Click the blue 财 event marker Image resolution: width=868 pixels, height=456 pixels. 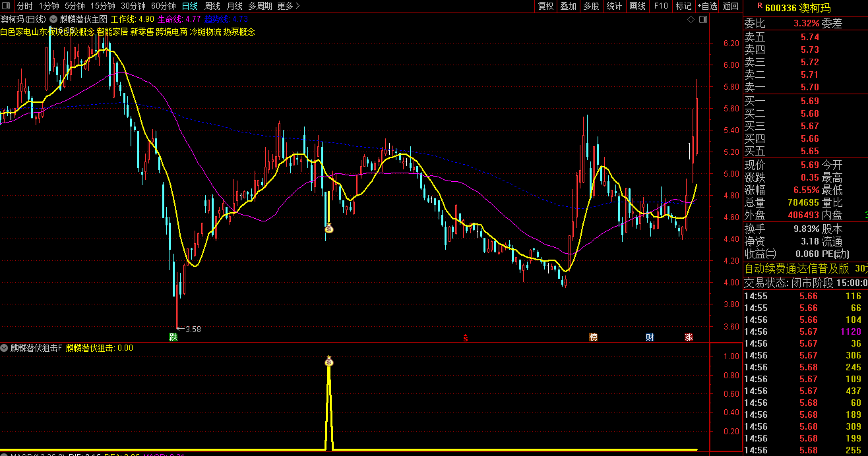click(650, 337)
